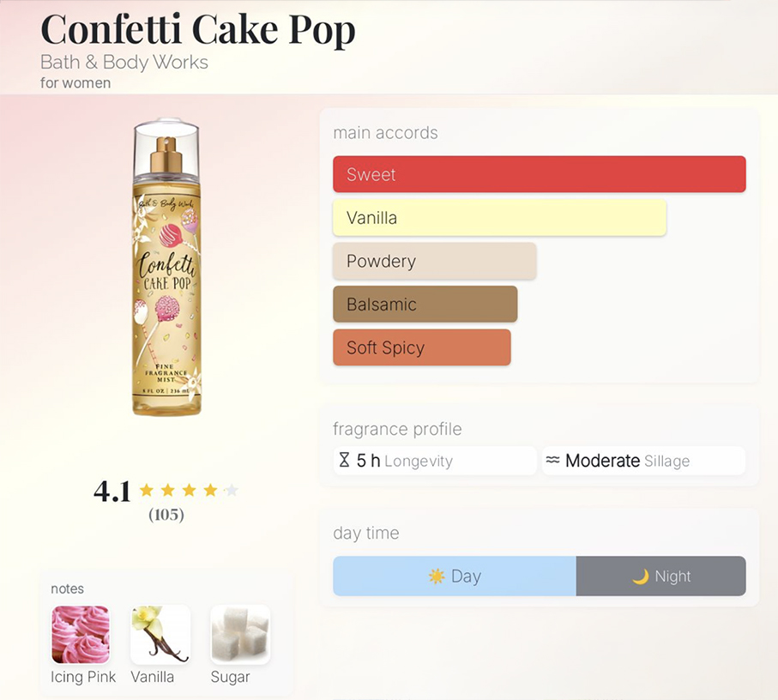This screenshot has width=778, height=700.
Task: Click the hourglass longevity icon
Action: [344, 460]
